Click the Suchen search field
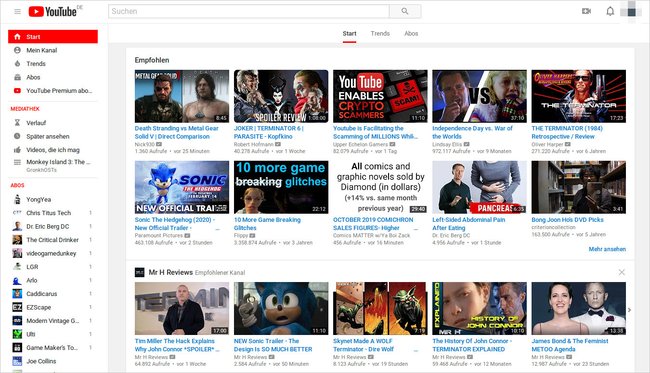The width and height of the screenshot is (650, 373). click(249, 11)
